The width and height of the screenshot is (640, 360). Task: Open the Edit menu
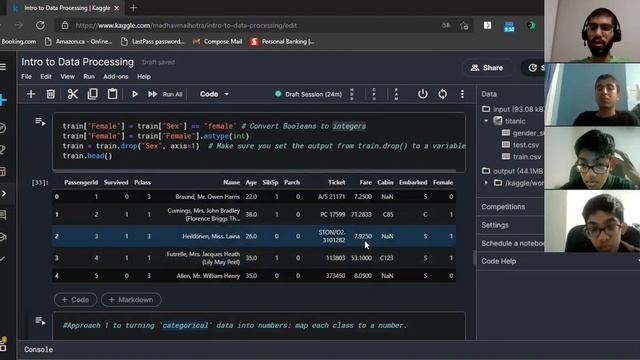(46, 76)
